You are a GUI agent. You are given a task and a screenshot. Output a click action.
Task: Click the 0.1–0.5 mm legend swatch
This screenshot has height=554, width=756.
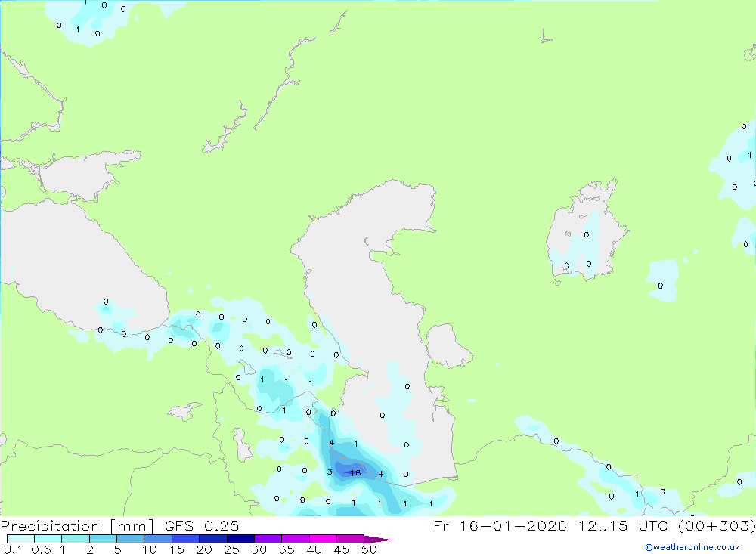(x=20, y=539)
